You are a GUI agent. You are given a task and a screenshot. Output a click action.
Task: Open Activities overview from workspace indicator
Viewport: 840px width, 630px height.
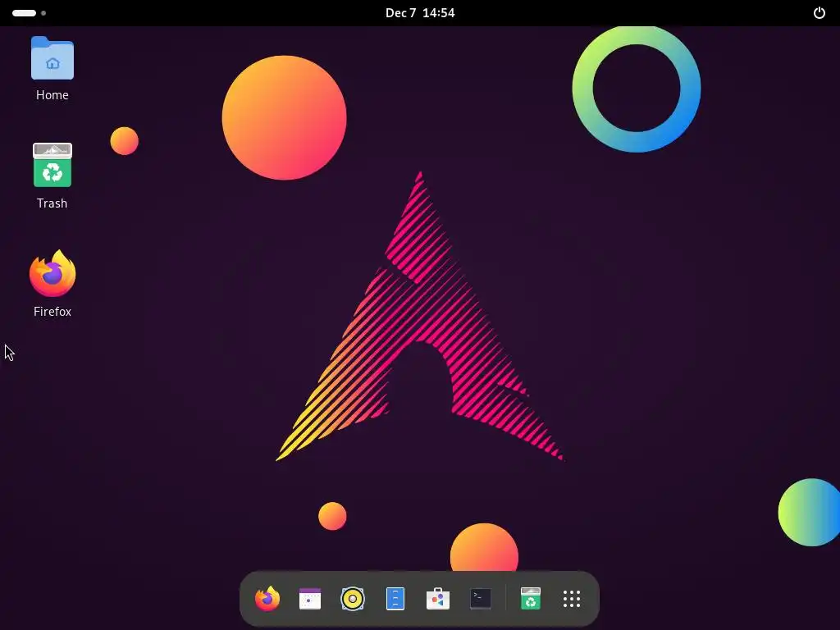[x=29, y=13]
